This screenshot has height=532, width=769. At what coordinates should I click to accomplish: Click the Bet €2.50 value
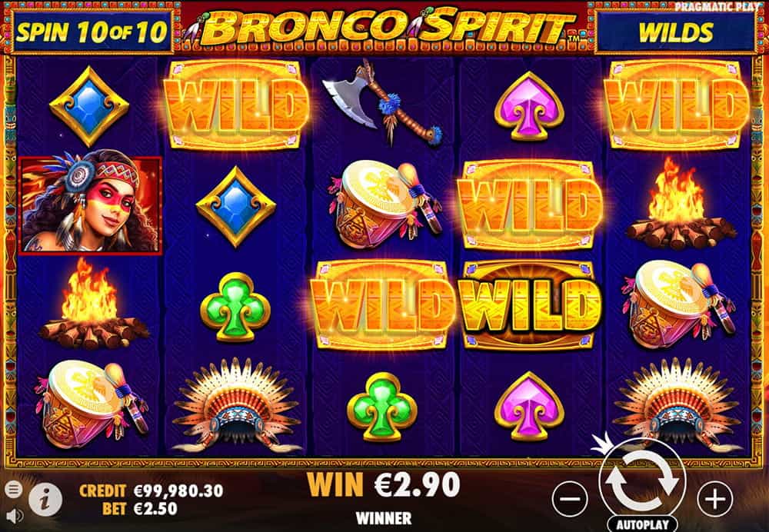pyautogui.click(x=140, y=509)
